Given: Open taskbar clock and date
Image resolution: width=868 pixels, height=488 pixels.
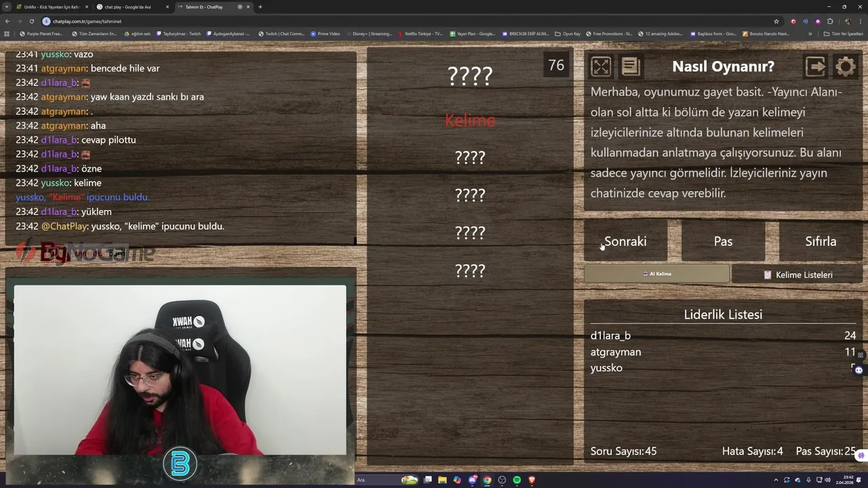Looking at the screenshot, I should [844, 480].
